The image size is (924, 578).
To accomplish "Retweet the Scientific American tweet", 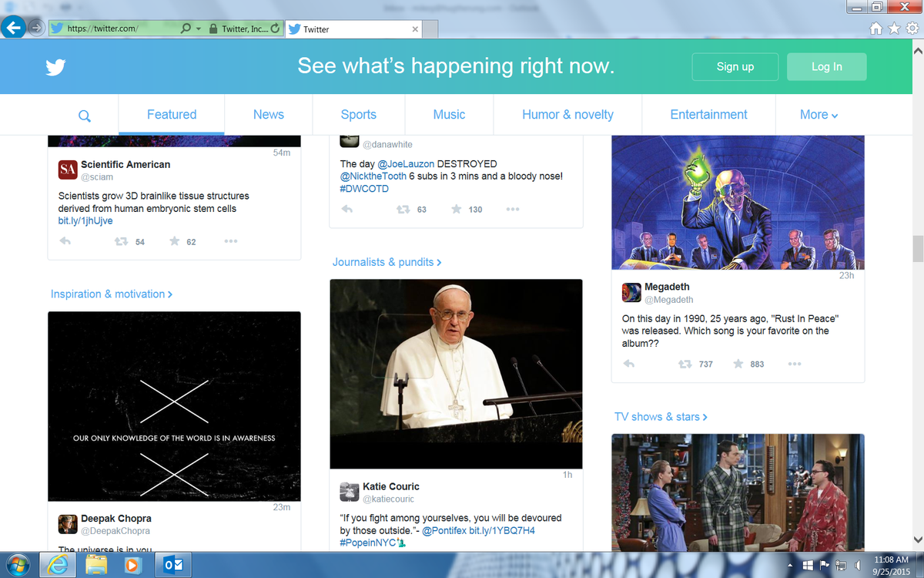I will [121, 241].
